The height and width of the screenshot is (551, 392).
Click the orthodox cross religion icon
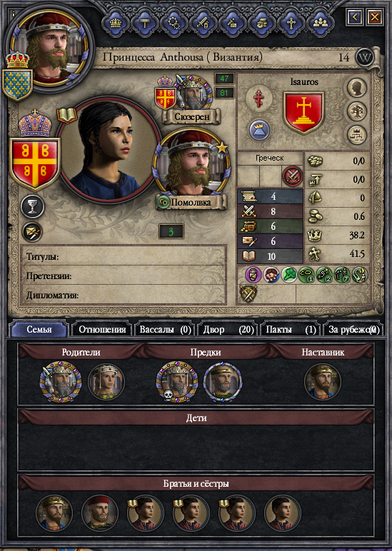point(258,98)
